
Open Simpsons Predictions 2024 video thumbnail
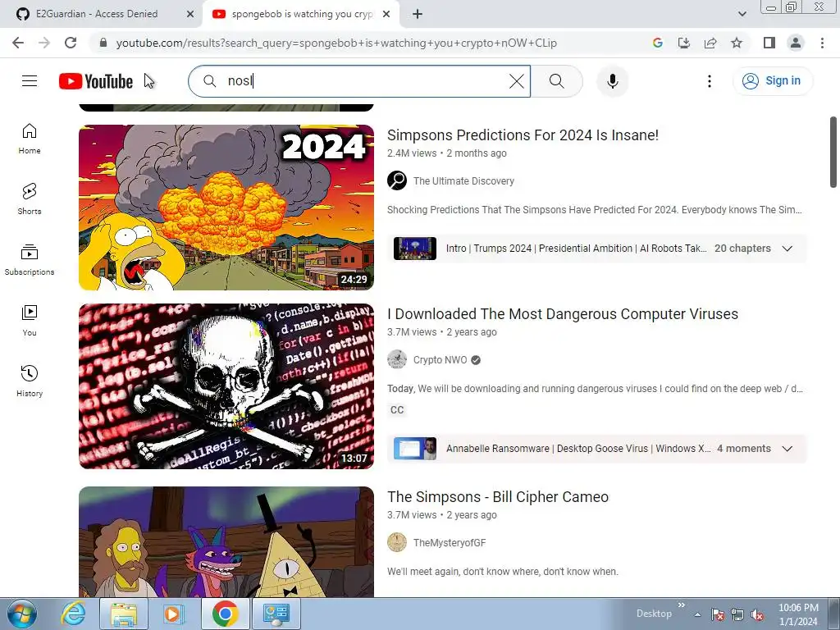pos(226,208)
